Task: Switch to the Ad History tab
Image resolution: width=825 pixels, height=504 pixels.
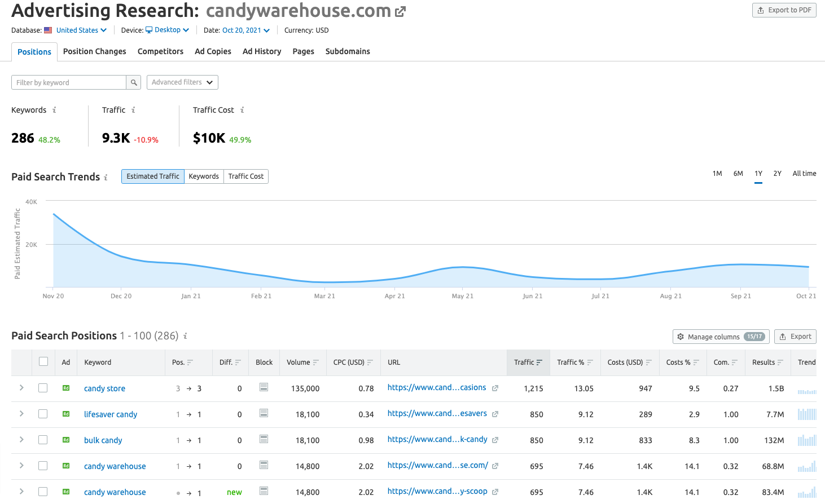Action: (262, 51)
